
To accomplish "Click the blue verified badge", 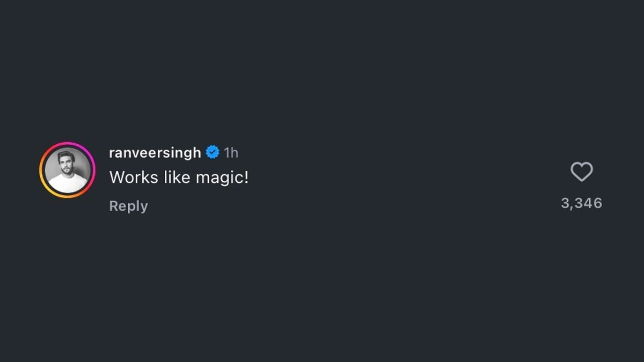I will point(213,153).
